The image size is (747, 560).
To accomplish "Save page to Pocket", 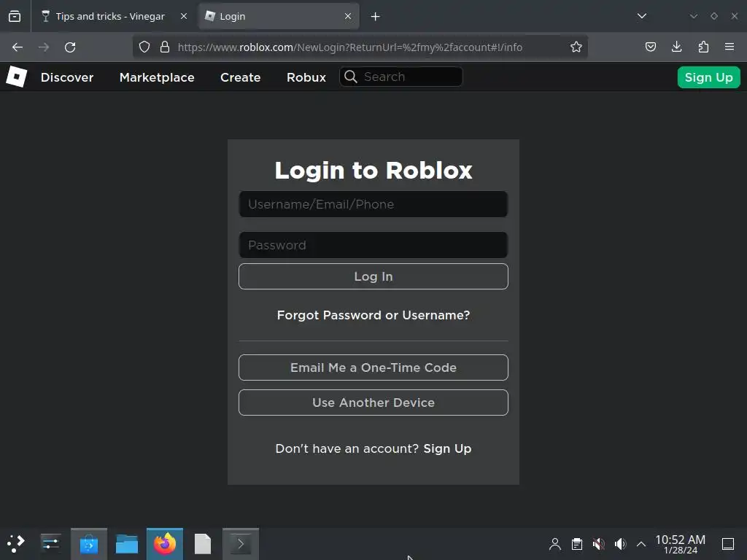I will pyautogui.click(x=650, y=47).
